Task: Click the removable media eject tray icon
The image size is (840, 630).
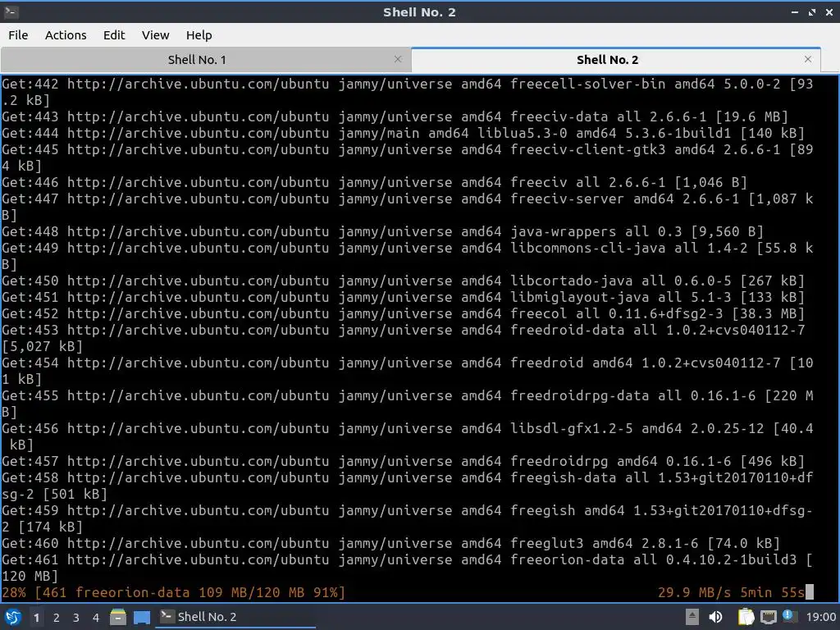Action: [692, 617]
